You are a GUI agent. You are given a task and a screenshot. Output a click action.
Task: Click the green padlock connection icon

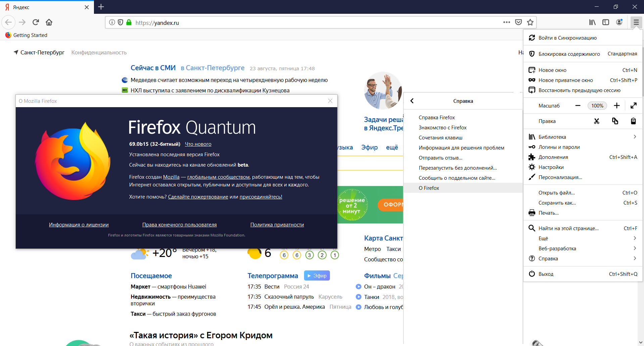point(129,23)
